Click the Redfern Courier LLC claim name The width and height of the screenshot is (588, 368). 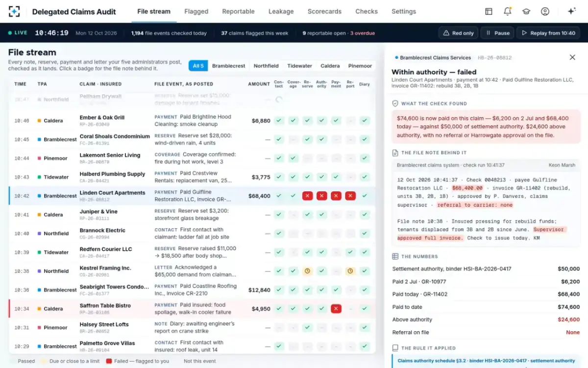pyautogui.click(x=106, y=249)
